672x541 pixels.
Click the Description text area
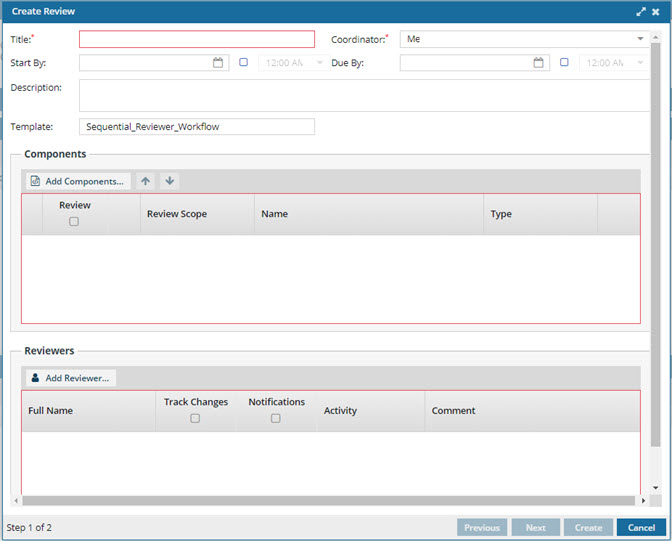[x=364, y=95]
